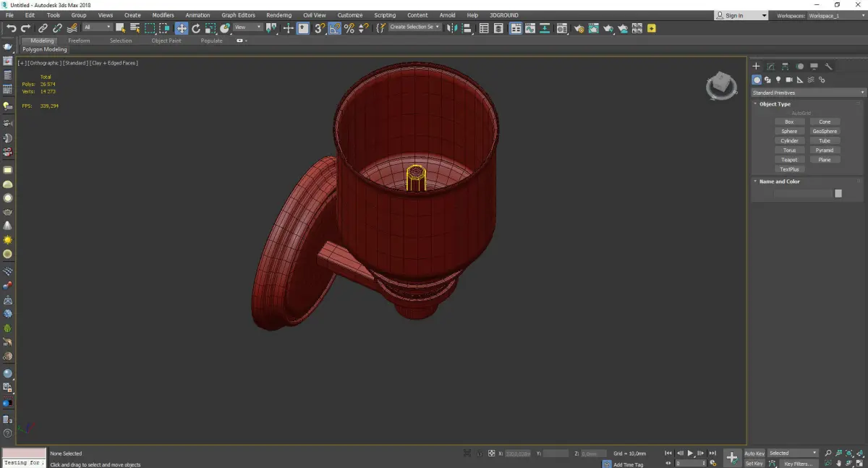Image resolution: width=868 pixels, height=468 pixels.
Task: Open Create Selection Set dropdown
Action: tap(414, 27)
